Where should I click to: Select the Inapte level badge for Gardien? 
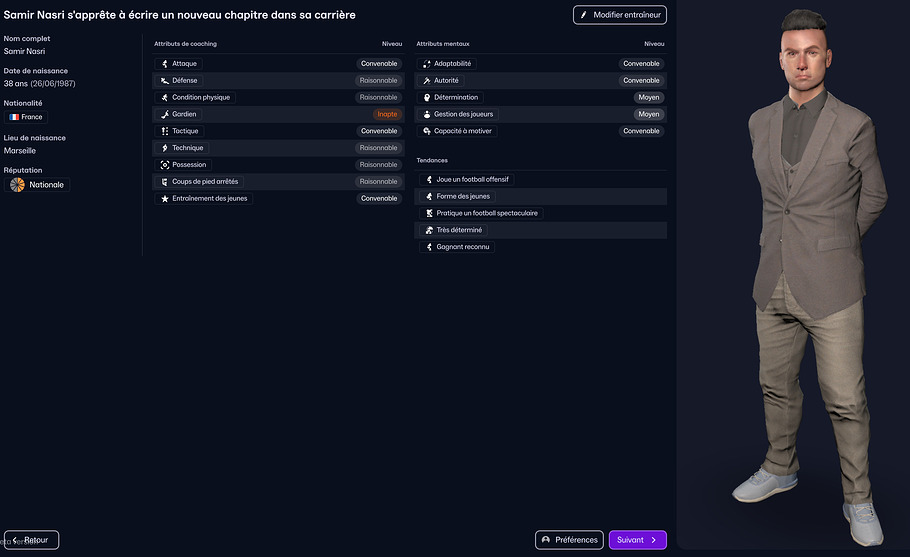pyautogui.click(x=387, y=115)
